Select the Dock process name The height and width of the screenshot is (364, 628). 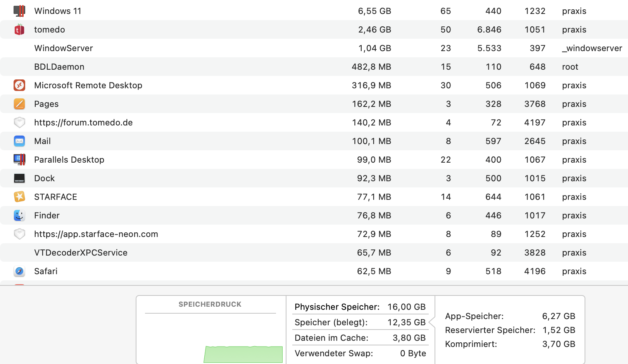tap(45, 178)
